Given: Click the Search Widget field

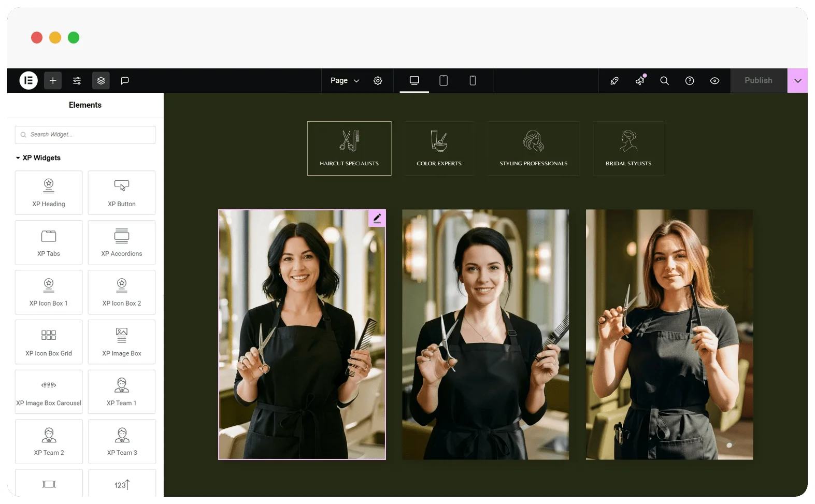Looking at the screenshot, I should click(x=85, y=134).
